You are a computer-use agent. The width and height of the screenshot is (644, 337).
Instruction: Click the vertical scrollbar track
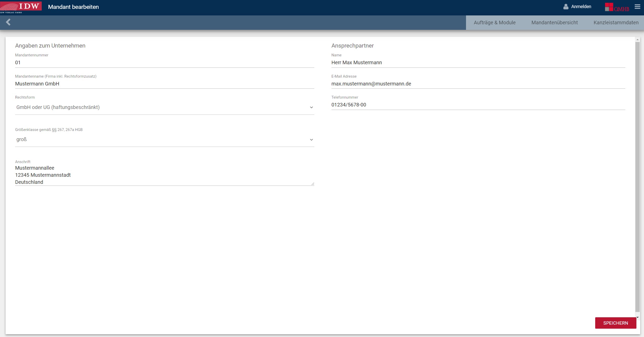coord(637,177)
